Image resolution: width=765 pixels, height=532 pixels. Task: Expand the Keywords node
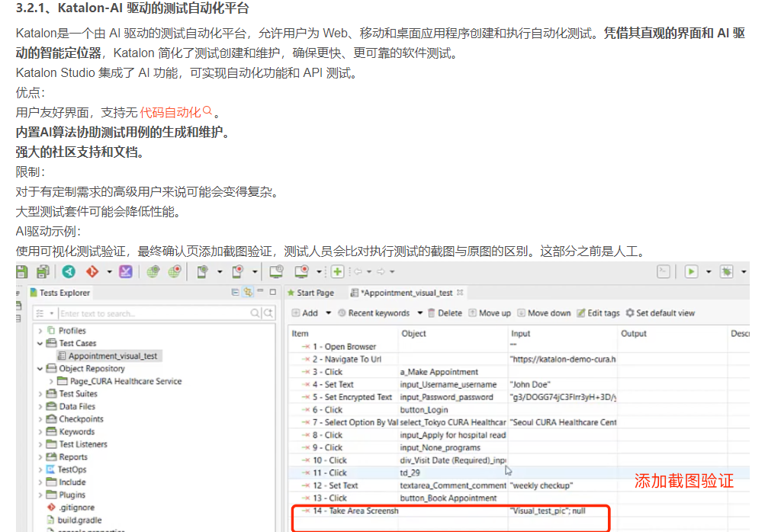click(x=40, y=432)
